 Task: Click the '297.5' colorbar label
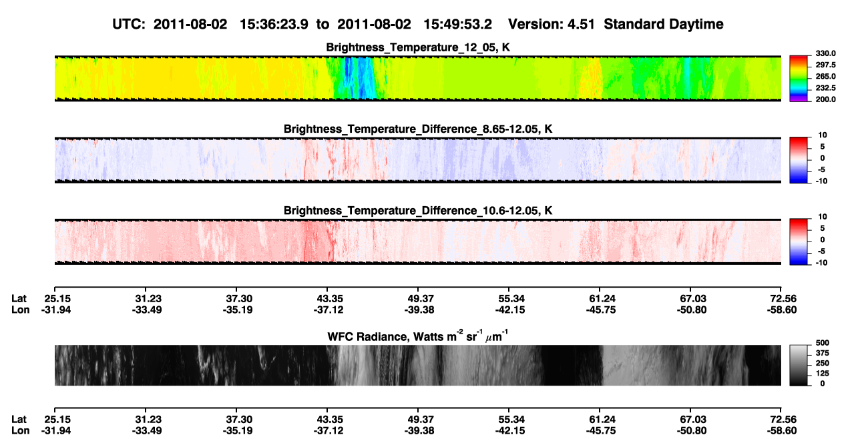825,65
